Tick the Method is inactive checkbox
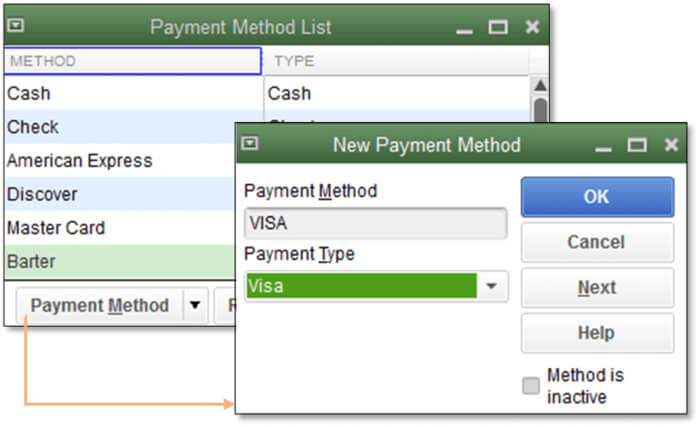 (531, 385)
